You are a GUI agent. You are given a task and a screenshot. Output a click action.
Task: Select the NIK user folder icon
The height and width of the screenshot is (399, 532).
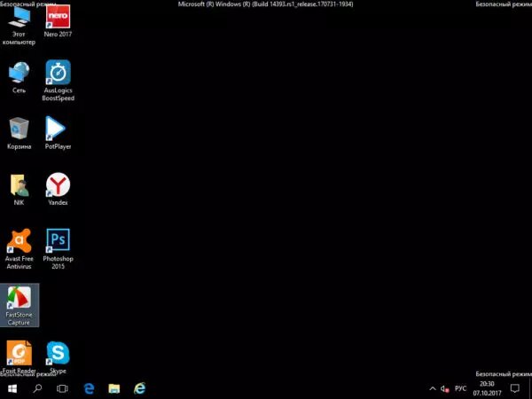[19, 190]
